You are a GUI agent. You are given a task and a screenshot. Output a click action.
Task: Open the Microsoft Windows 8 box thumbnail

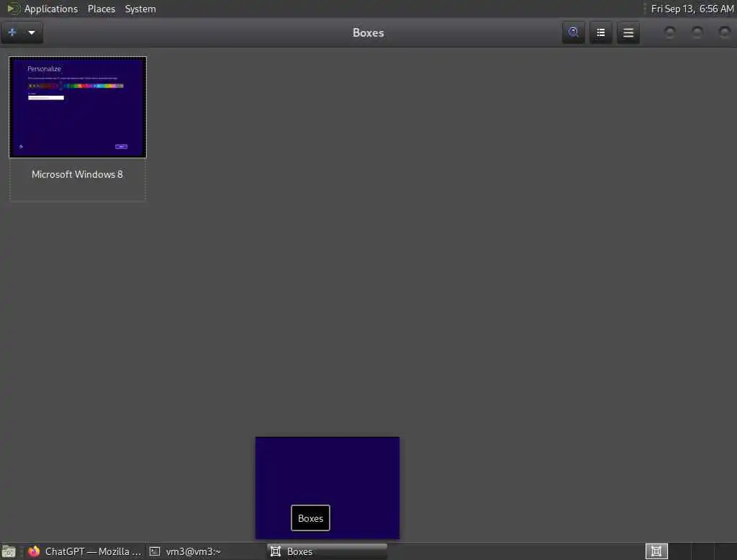[78, 107]
